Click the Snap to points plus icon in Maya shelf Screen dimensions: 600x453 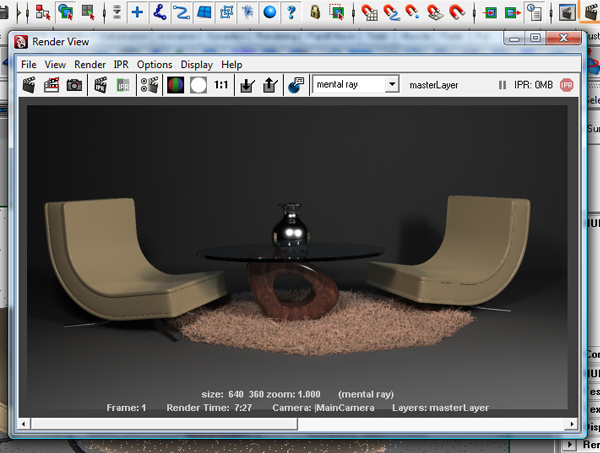137,12
